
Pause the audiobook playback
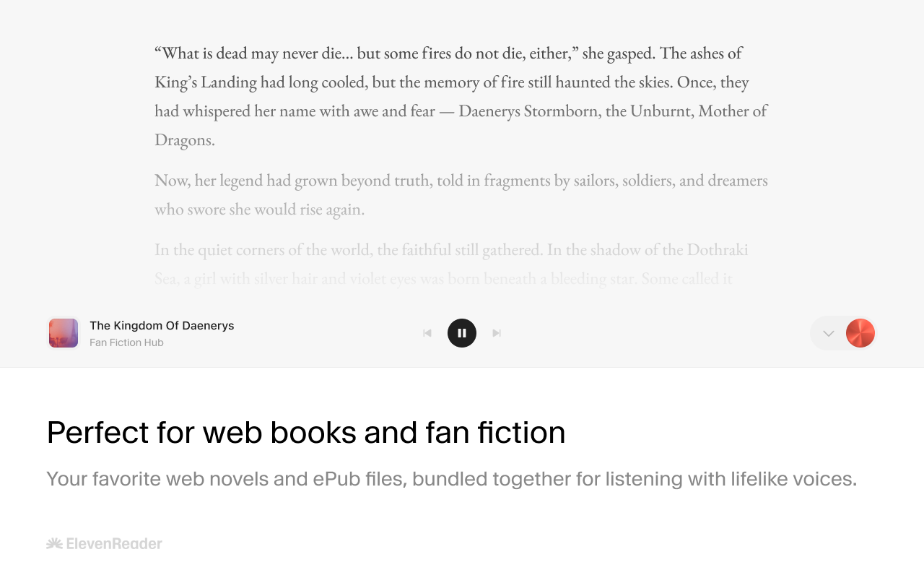462,333
